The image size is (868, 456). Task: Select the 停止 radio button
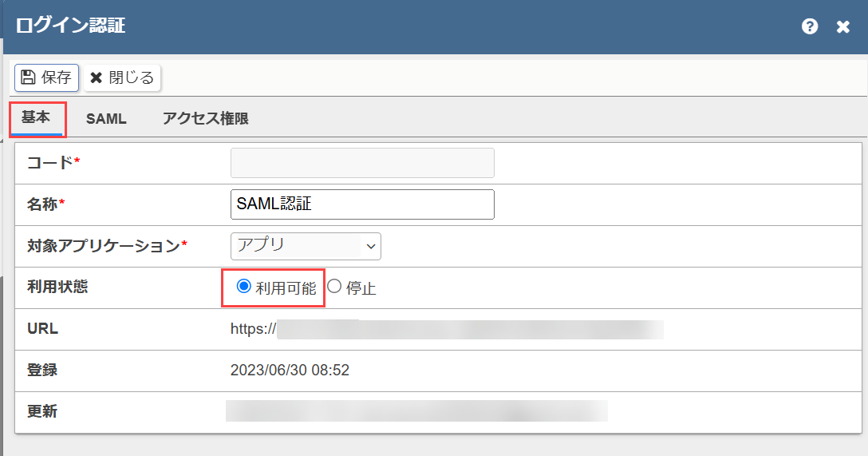click(x=333, y=286)
